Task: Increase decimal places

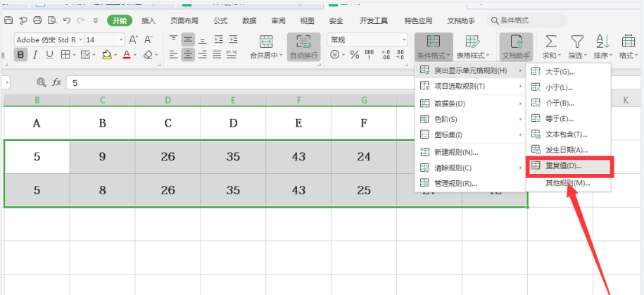Action: click(386, 55)
